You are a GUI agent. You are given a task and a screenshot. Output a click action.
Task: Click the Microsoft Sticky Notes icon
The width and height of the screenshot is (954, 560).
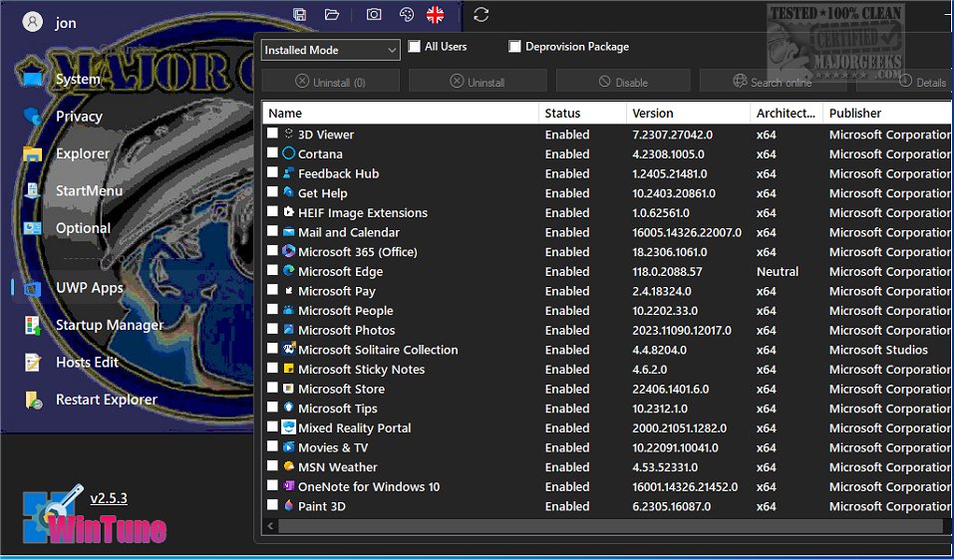(x=288, y=369)
